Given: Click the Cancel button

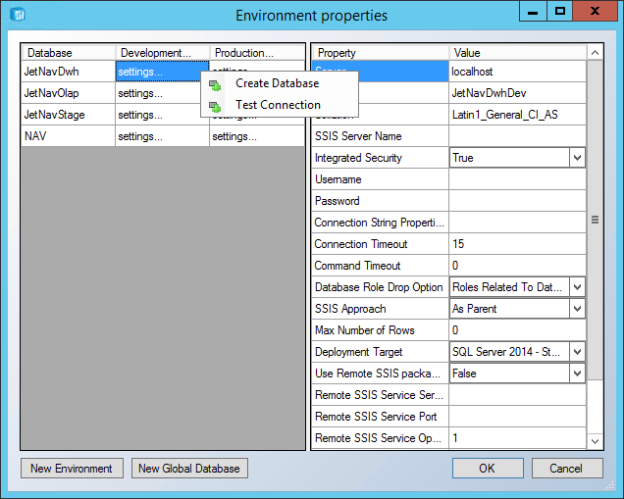Looking at the screenshot, I should click(567, 468).
